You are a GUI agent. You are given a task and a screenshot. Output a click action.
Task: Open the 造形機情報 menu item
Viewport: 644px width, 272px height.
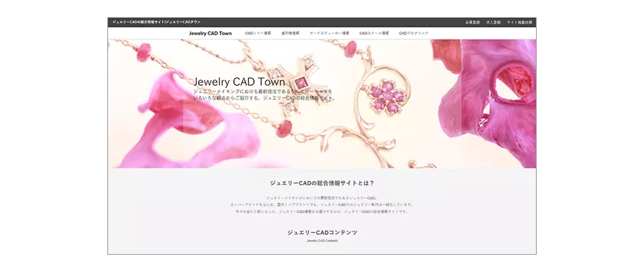[x=291, y=33]
